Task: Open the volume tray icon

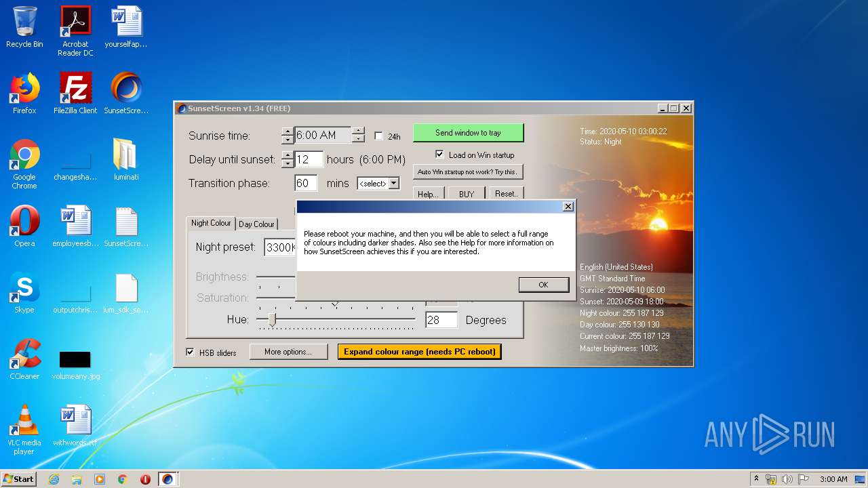Action: [787, 479]
